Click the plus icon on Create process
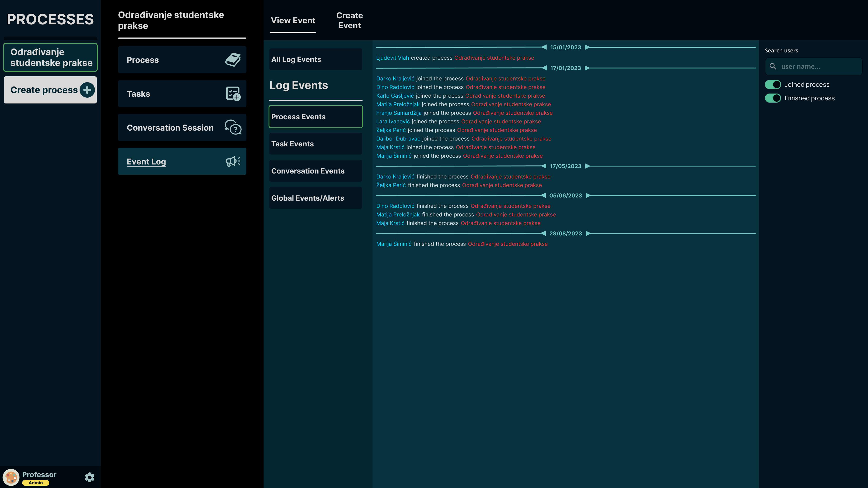 click(87, 90)
